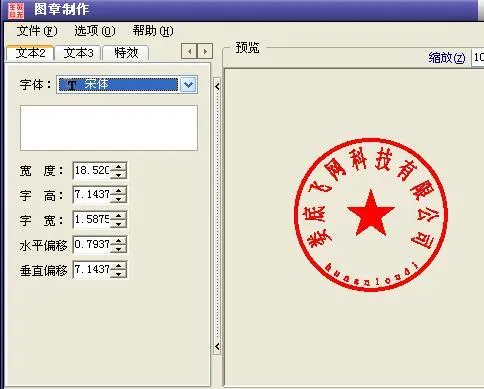Decrease the 字高 value with down arrow
Viewport: 484px width, 389px height.
[118, 199]
